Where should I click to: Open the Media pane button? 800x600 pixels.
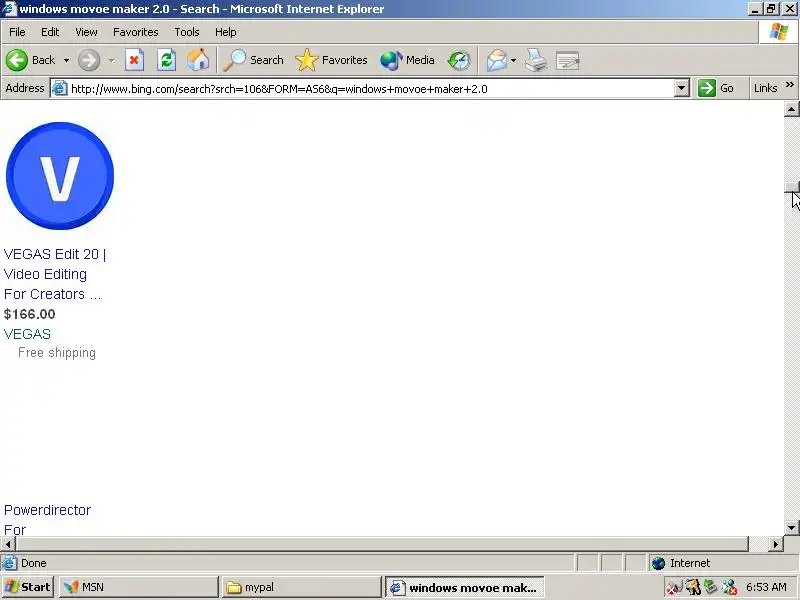tap(407, 60)
